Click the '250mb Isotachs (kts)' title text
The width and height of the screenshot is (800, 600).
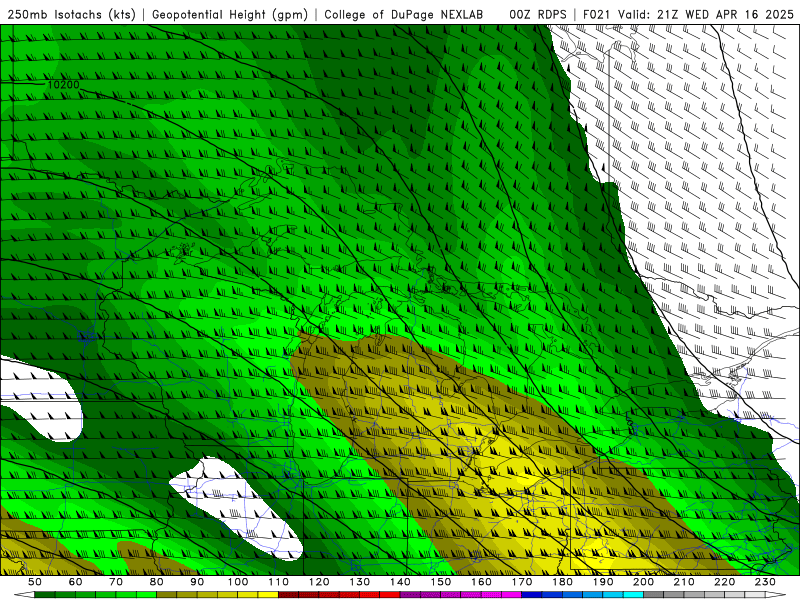pos(71,15)
